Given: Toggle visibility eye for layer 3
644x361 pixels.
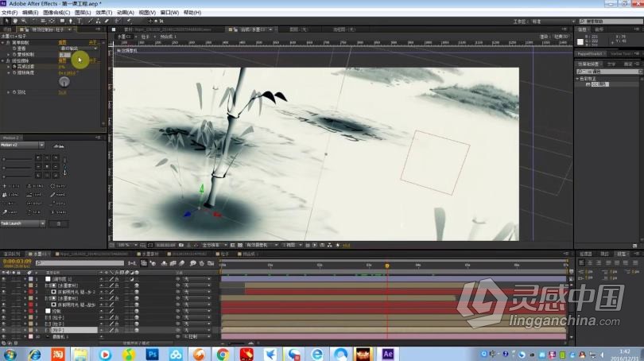Looking at the screenshot, I should pos(4,292).
